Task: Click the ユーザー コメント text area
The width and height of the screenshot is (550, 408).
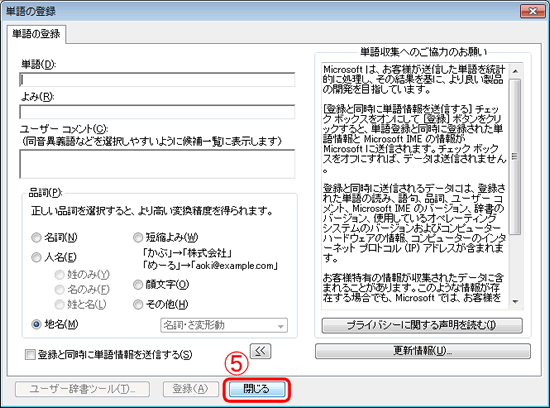Action: 157,164
